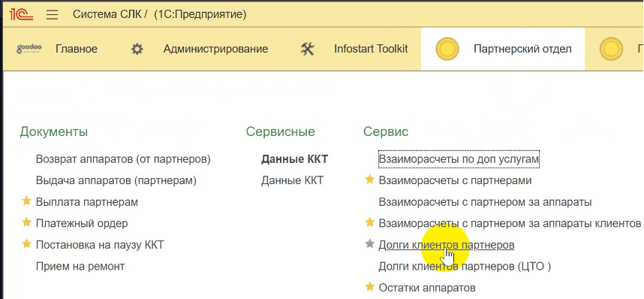
Task: Open Постановка на паузу ККТ
Action: pyautogui.click(x=100, y=245)
